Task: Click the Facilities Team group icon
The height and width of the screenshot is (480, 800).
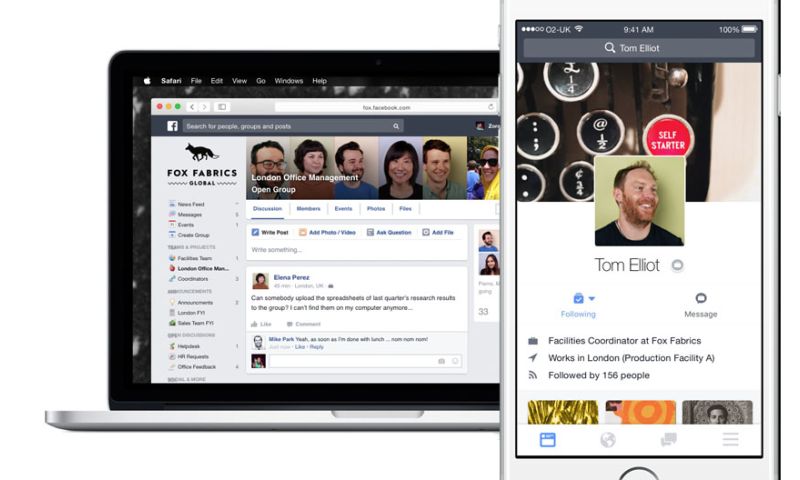Action: pos(172,258)
